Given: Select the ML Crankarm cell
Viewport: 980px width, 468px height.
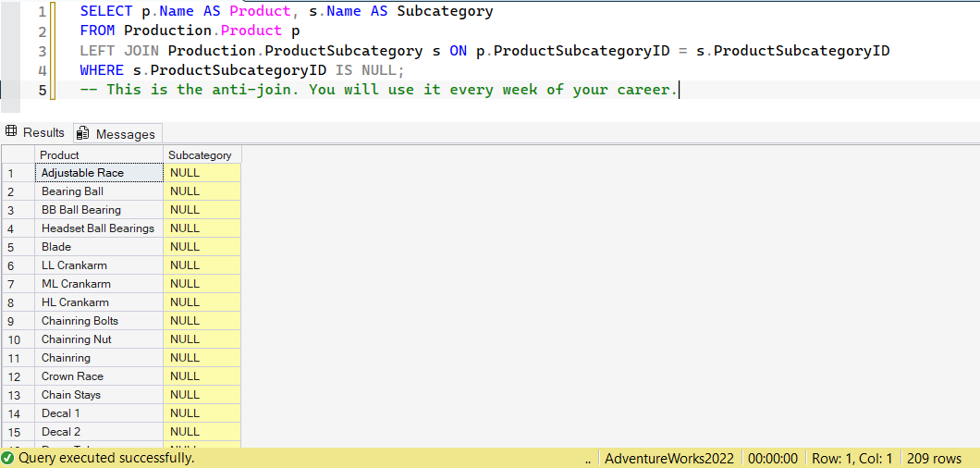Looking at the screenshot, I should [99, 284].
